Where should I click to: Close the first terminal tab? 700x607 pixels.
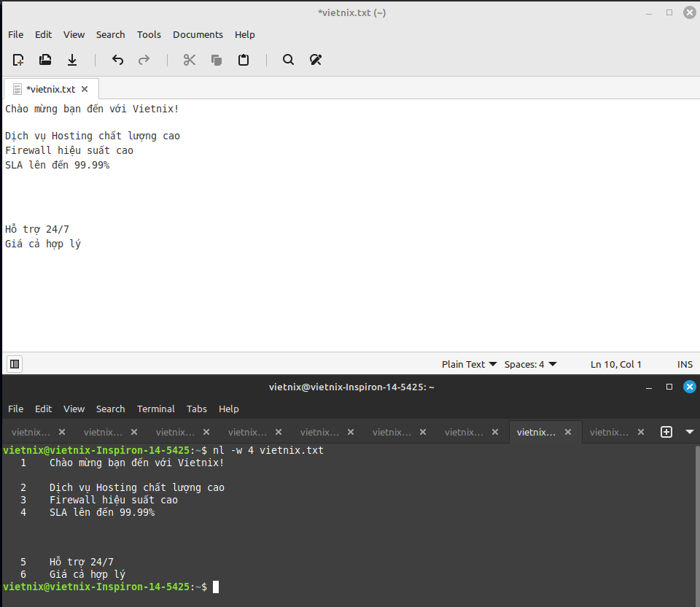[x=62, y=432]
